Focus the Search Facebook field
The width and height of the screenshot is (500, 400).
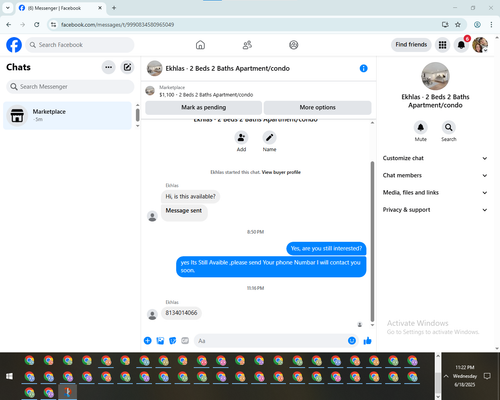[x=80, y=45]
